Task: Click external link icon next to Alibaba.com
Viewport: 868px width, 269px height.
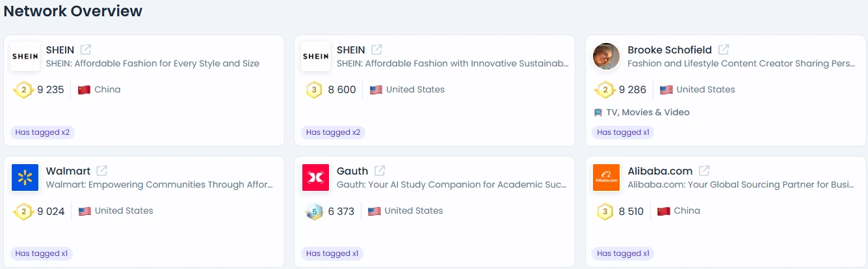Action: (704, 171)
